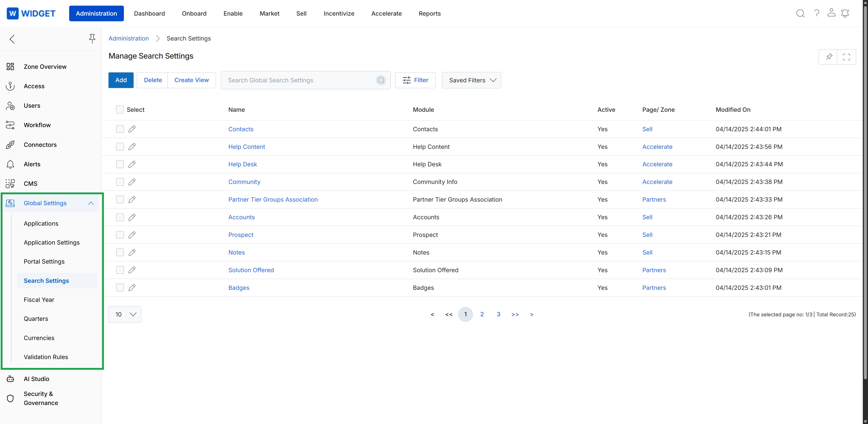The width and height of the screenshot is (868, 424).
Task: Select Validation Rules in sidebar
Action: (46, 357)
